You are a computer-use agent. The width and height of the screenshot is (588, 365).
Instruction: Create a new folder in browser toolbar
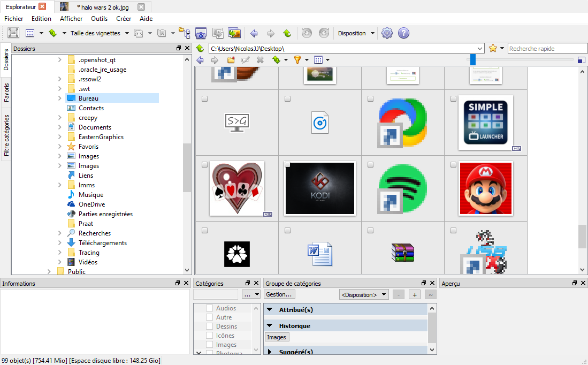[231, 59]
